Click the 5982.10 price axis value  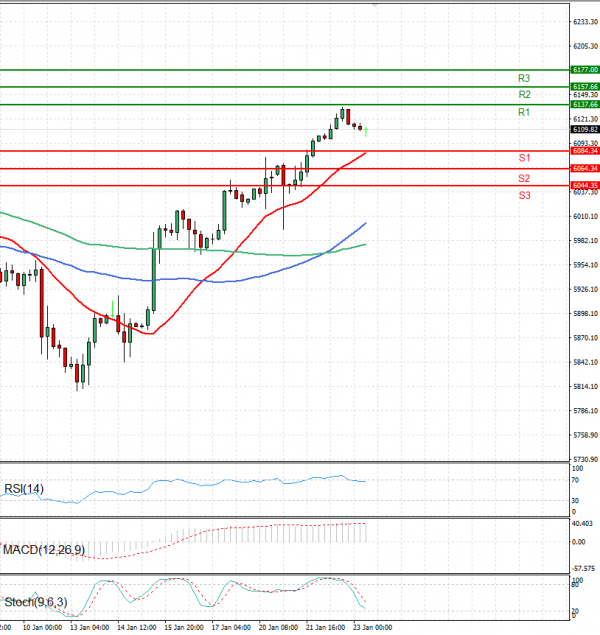pyautogui.click(x=585, y=241)
